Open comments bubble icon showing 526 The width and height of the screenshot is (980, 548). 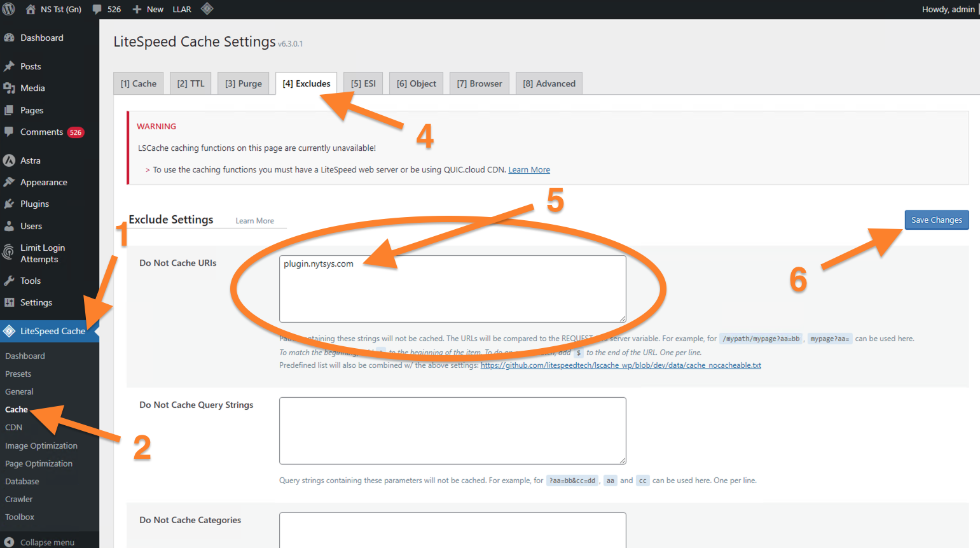(97, 10)
